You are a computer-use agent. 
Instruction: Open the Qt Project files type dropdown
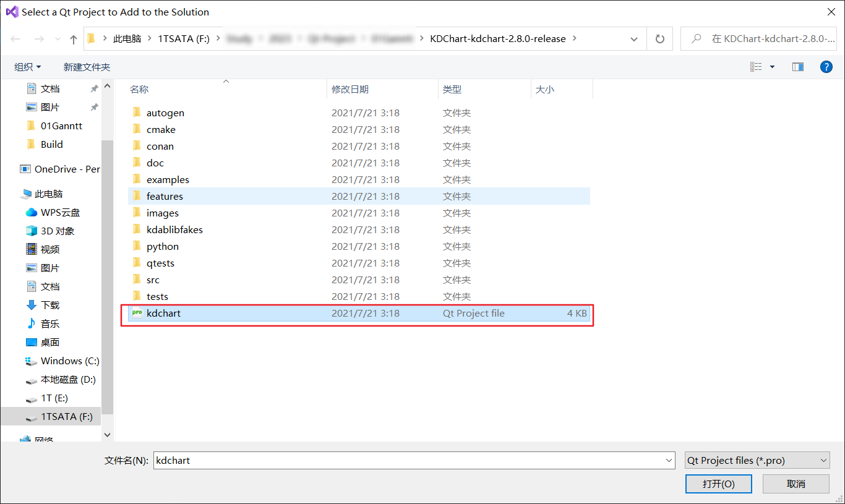point(757,460)
